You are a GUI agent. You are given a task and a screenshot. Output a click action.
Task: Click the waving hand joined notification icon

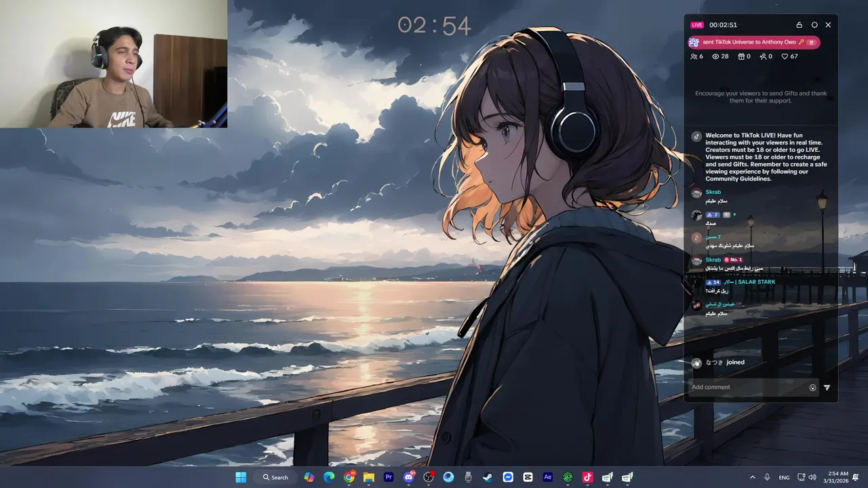pyautogui.click(x=696, y=363)
